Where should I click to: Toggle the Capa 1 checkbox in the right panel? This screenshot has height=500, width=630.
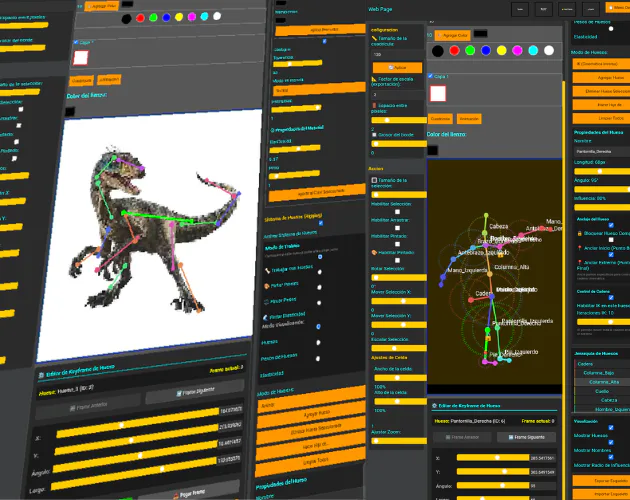click(x=430, y=76)
